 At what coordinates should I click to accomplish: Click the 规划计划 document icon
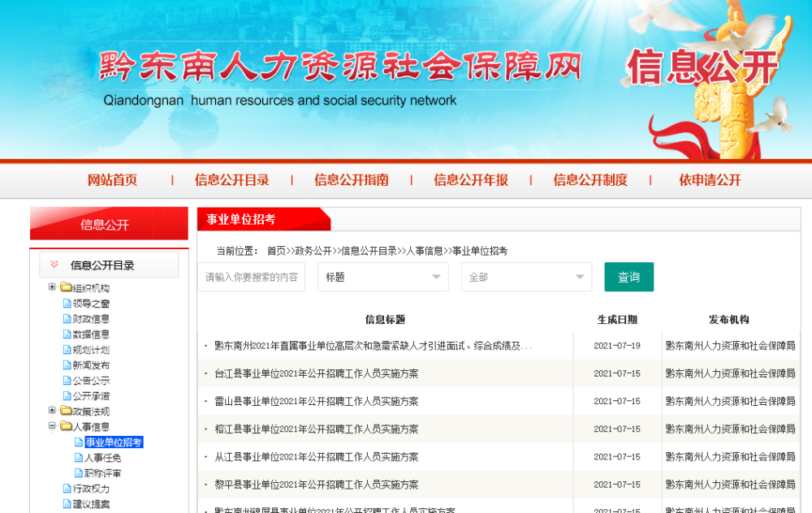click(x=67, y=350)
